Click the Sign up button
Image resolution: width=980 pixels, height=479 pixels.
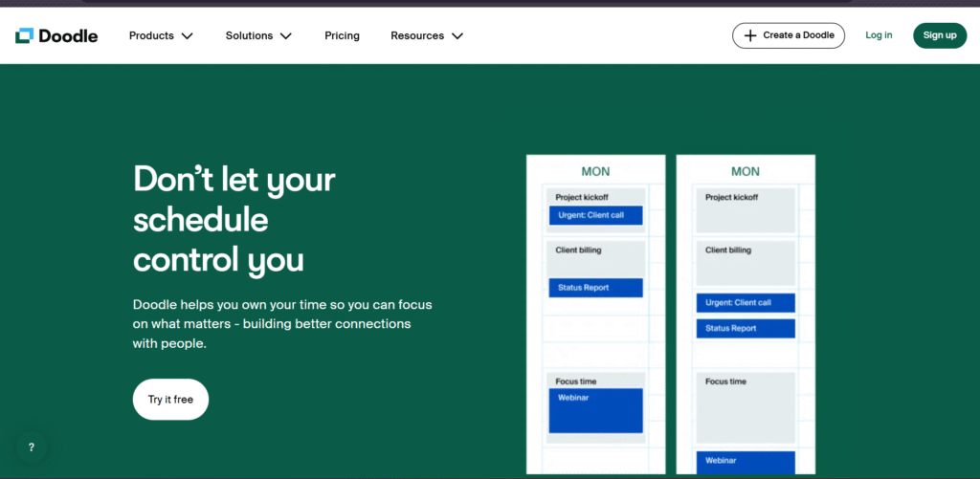940,35
